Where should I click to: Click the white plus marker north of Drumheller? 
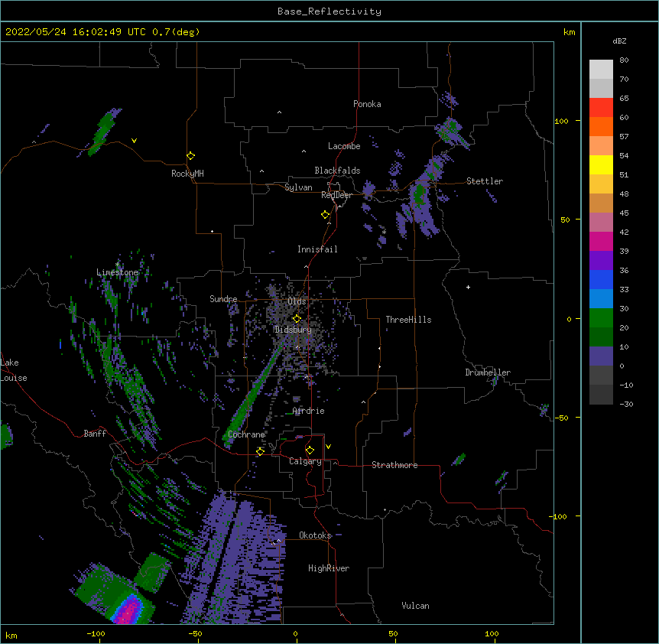(x=468, y=287)
